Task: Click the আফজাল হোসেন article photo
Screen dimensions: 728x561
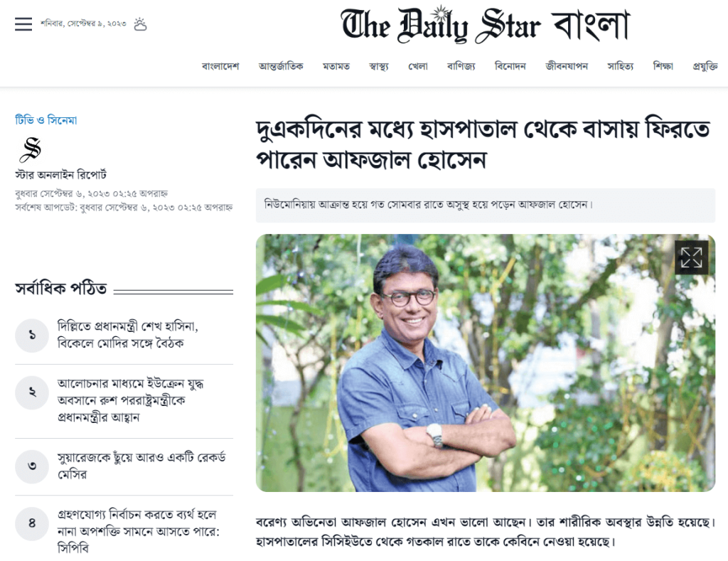Action: pos(485,363)
